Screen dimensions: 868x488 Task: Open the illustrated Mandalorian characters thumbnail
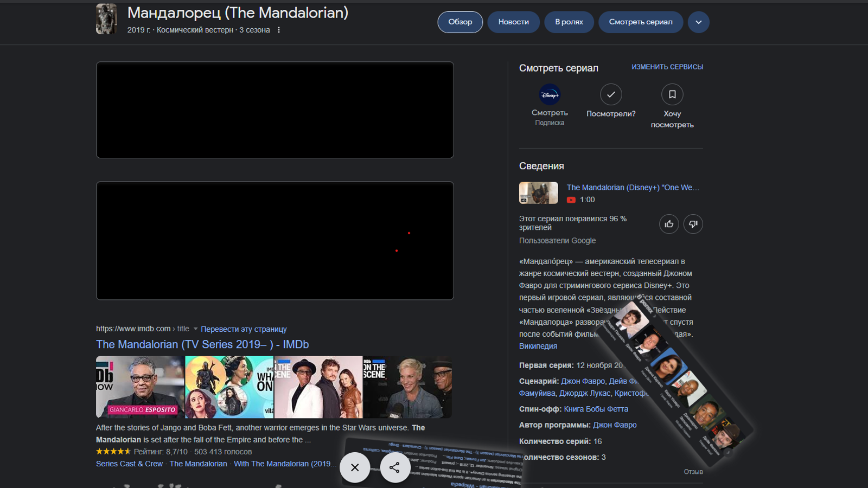[x=229, y=387]
